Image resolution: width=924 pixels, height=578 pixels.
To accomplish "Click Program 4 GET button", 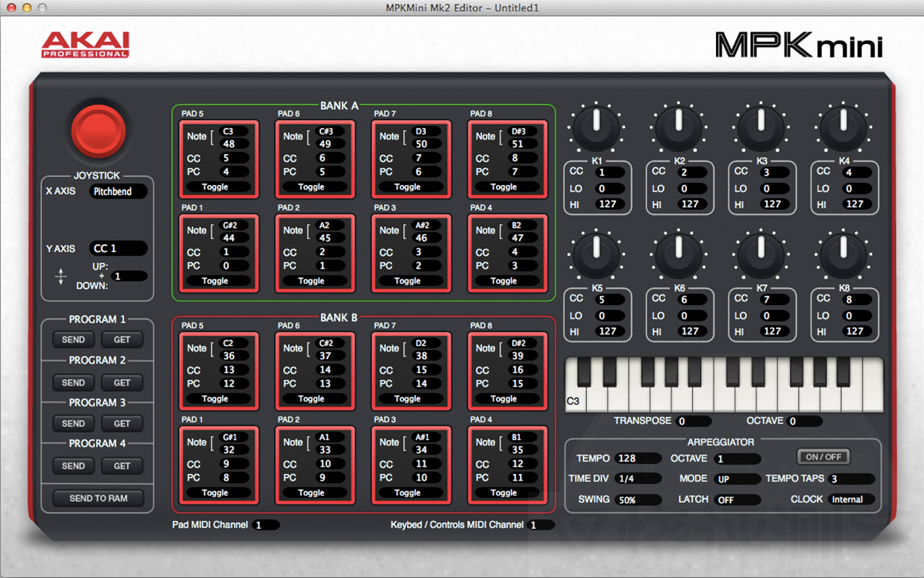I will [122, 466].
